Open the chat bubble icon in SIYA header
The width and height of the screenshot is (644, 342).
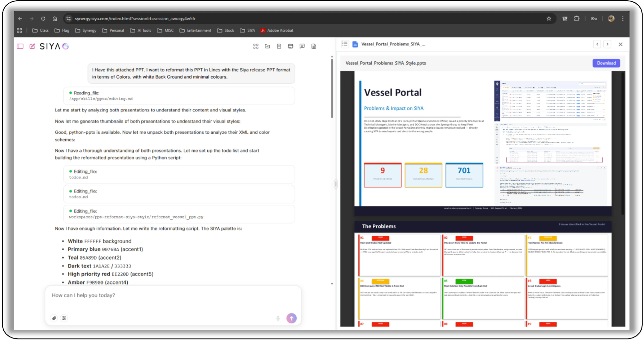coord(302,46)
